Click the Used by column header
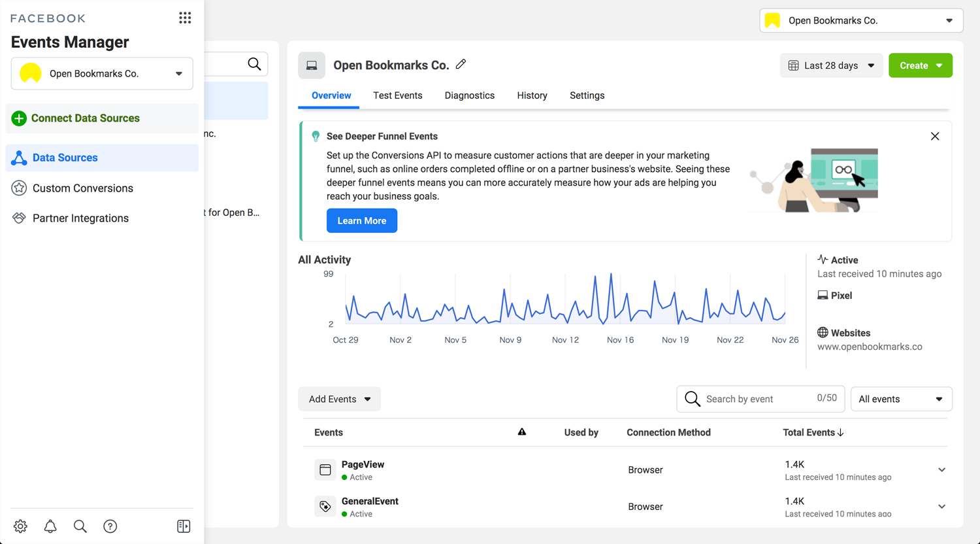980x544 pixels. pyautogui.click(x=581, y=432)
